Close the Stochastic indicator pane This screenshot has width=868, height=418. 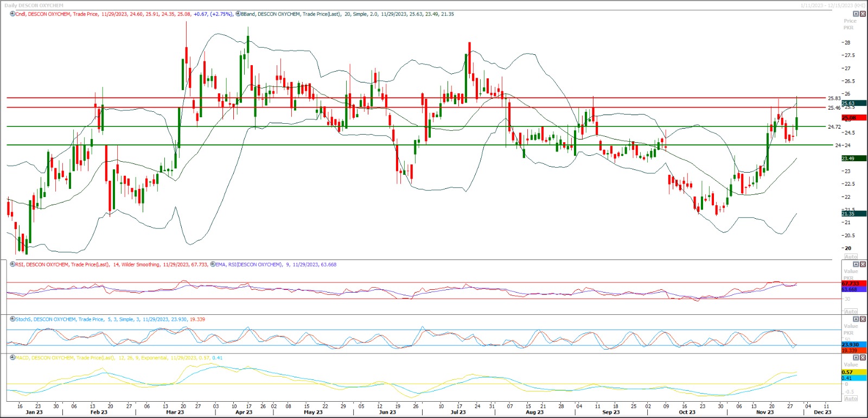point(863,319)
